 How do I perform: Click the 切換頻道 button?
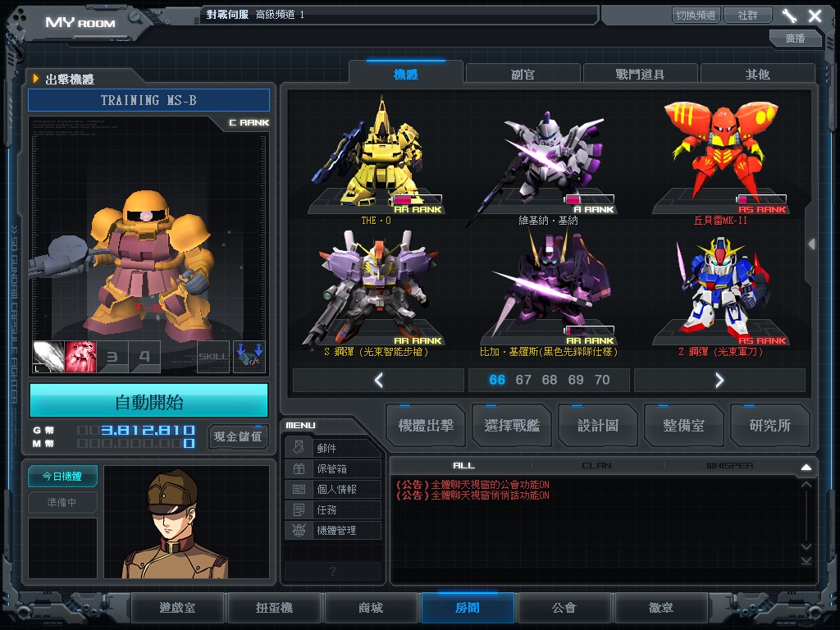click(x=696, y=15)
